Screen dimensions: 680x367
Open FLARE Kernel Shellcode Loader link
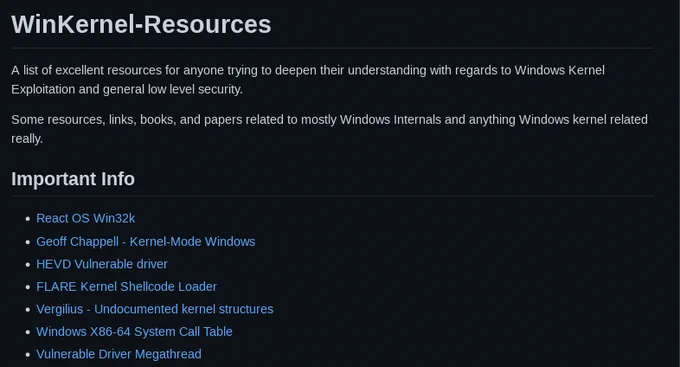[x=127, y=286]
